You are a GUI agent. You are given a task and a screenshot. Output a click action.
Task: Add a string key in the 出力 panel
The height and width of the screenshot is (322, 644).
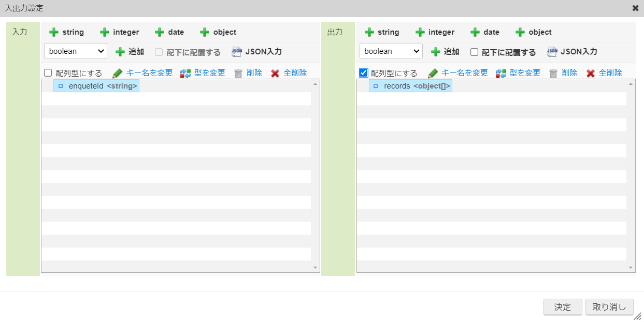pos(382,32)
